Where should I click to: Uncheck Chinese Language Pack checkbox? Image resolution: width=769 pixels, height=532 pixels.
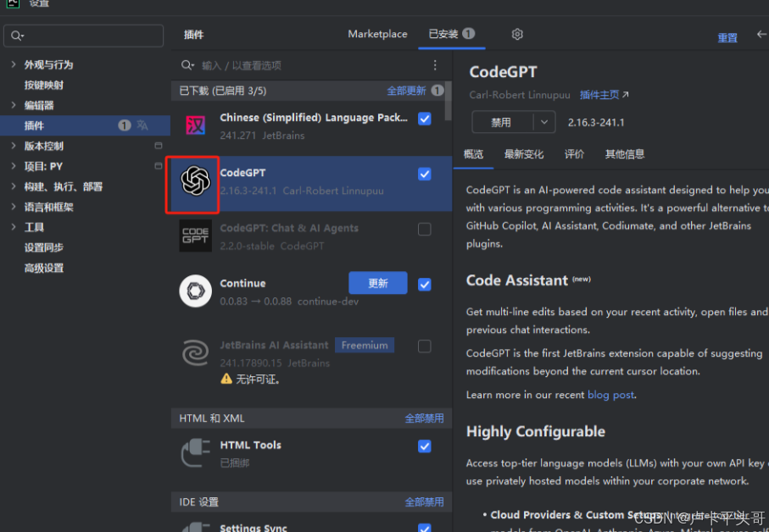(x=424, y=119)
